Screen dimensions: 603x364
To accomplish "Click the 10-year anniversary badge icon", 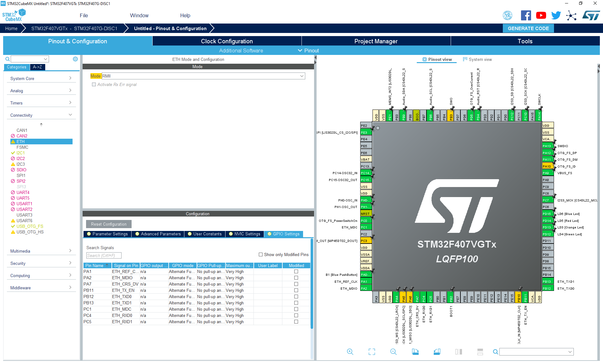I will click(x=508, y=15).
